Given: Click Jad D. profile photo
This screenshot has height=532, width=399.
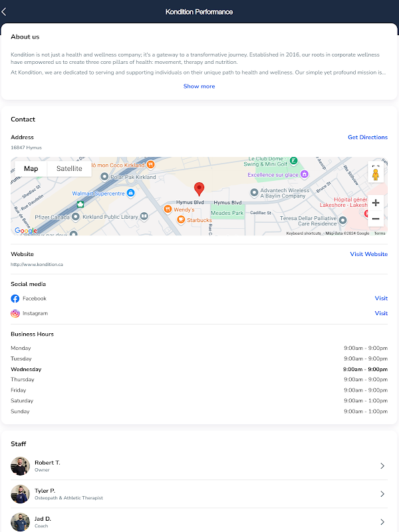Looking at the screenshot, I should (x=21, y=522).
